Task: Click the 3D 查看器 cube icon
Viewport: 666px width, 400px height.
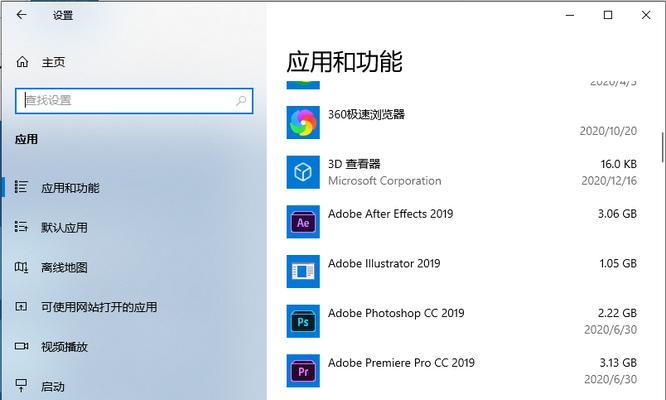Action: click(303, 172)
